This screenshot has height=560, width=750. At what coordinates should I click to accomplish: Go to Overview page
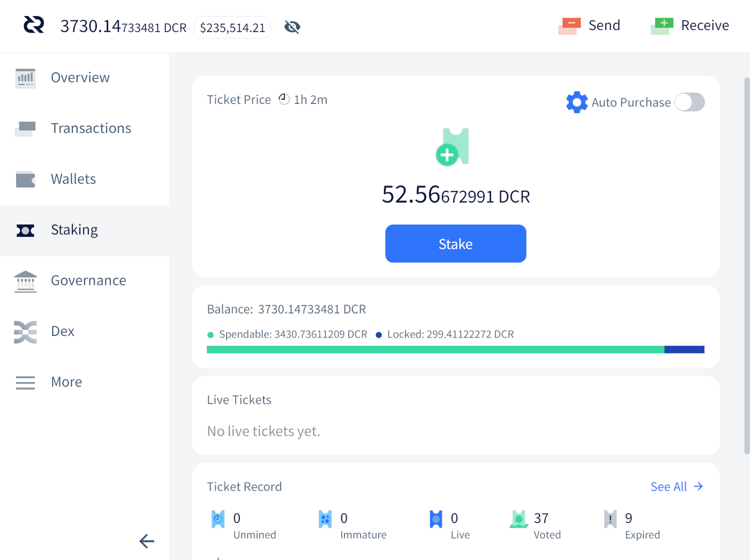coord(80,78)
